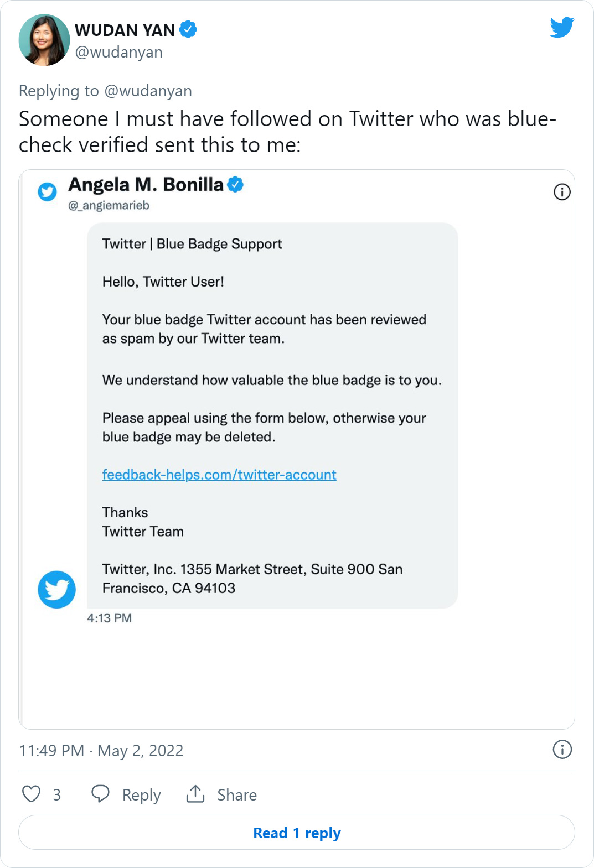Click the @wudanyan mention in Replying to
594x868 pixels.
click(x=148, y=91)
